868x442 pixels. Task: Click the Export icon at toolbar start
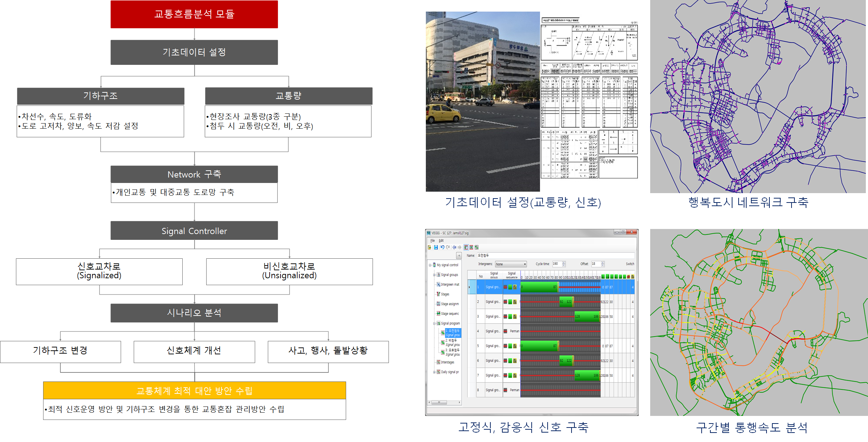(x=430, y=247)
